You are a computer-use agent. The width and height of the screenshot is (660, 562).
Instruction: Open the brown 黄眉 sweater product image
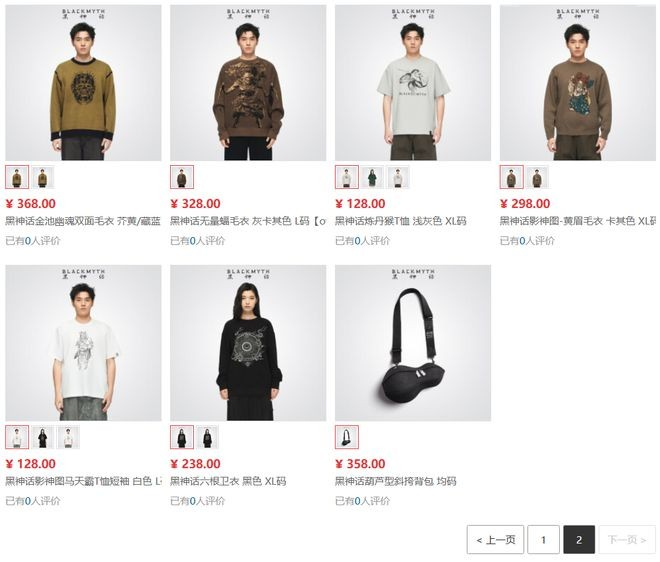pyautogui.click(x=578, y=83)
